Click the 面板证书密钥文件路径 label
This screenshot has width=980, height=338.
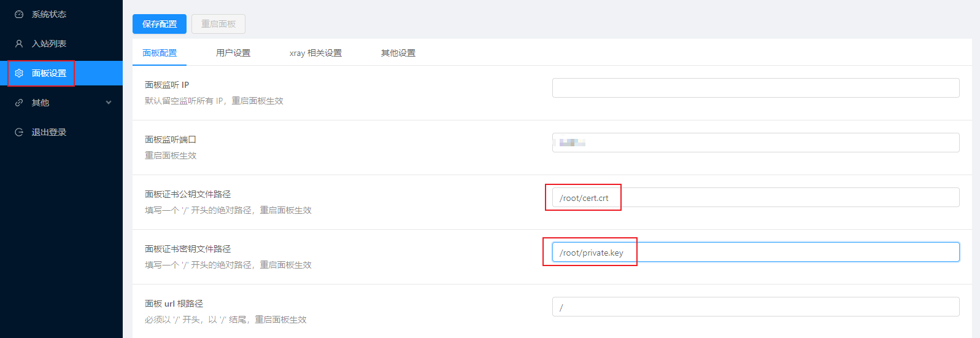(188, 249)
